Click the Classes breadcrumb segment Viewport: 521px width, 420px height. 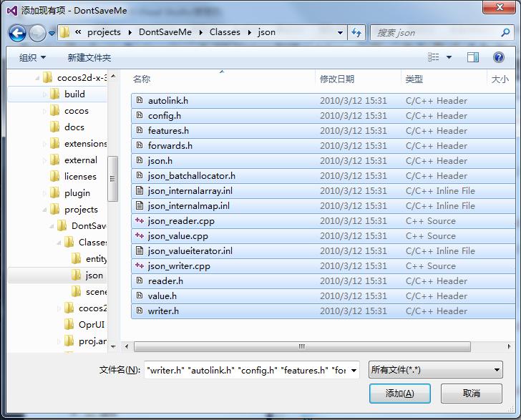point(225,32)
